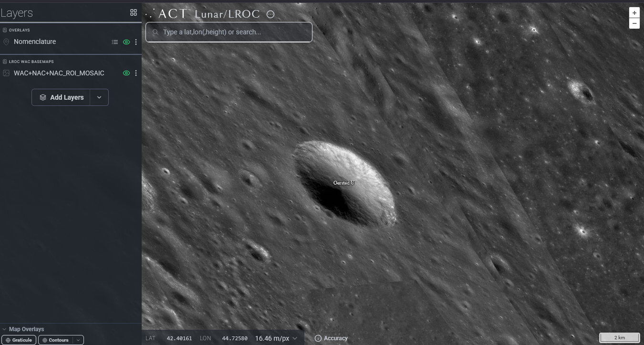
Task: Click the ACT Lunar/LROC logo title
Action: [x=203, y=14]
